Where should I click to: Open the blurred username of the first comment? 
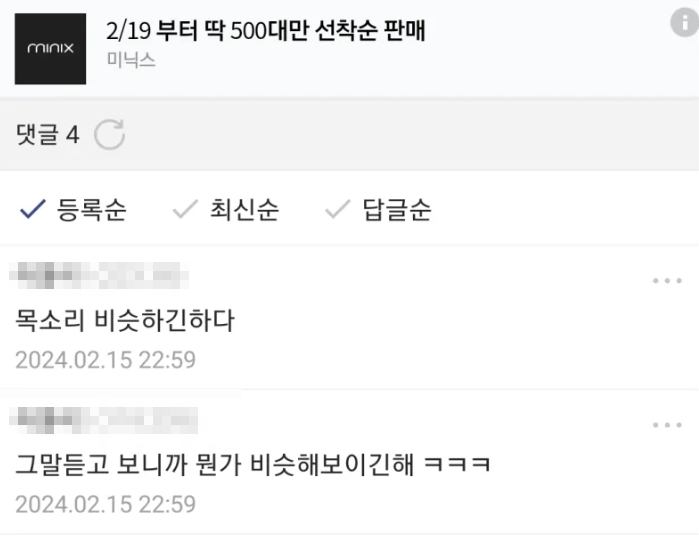(99, 275)
